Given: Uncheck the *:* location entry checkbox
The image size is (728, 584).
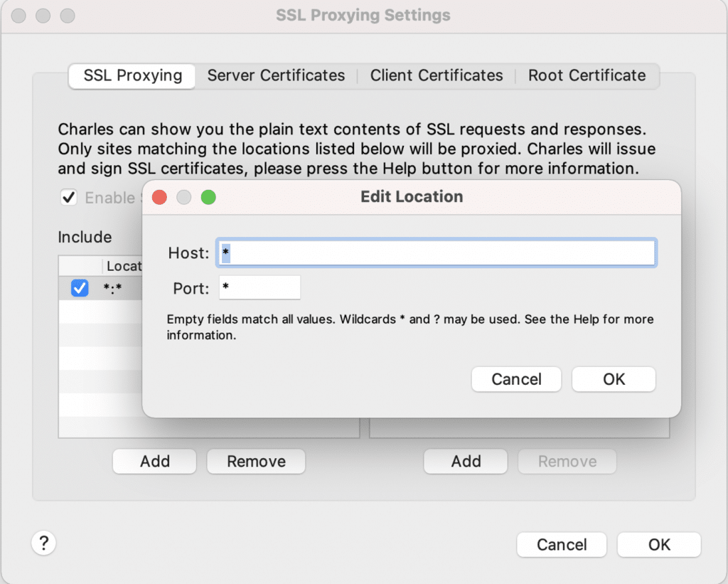Looking at the screenshot, I should point(80,288).
